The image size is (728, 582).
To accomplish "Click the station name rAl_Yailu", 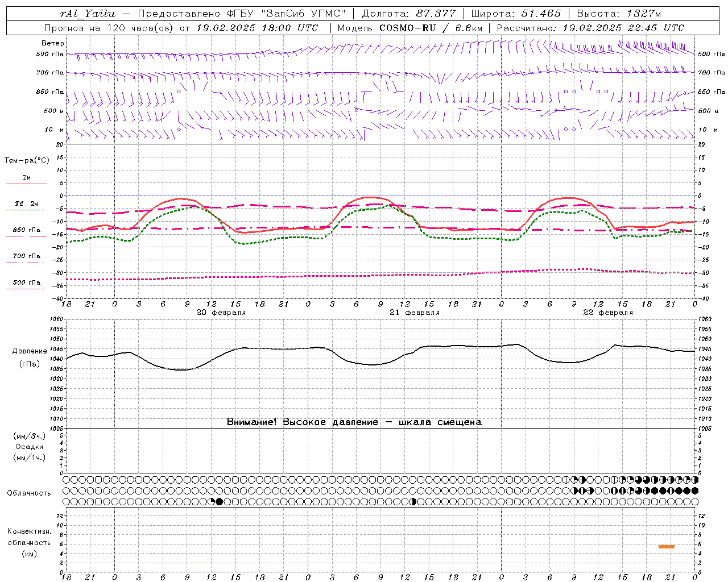I will point(88,14).
